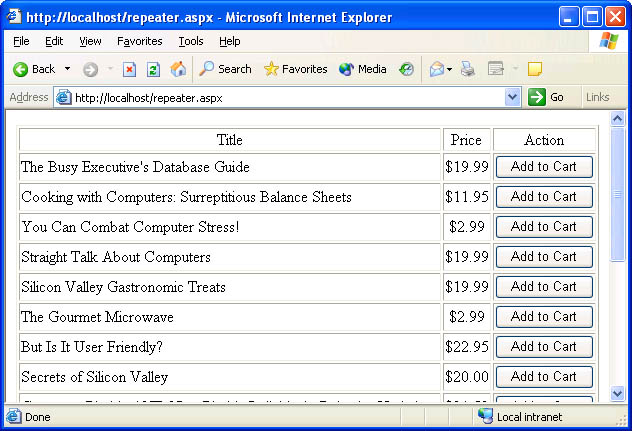Open the Tools menu

tap(190, 41)
